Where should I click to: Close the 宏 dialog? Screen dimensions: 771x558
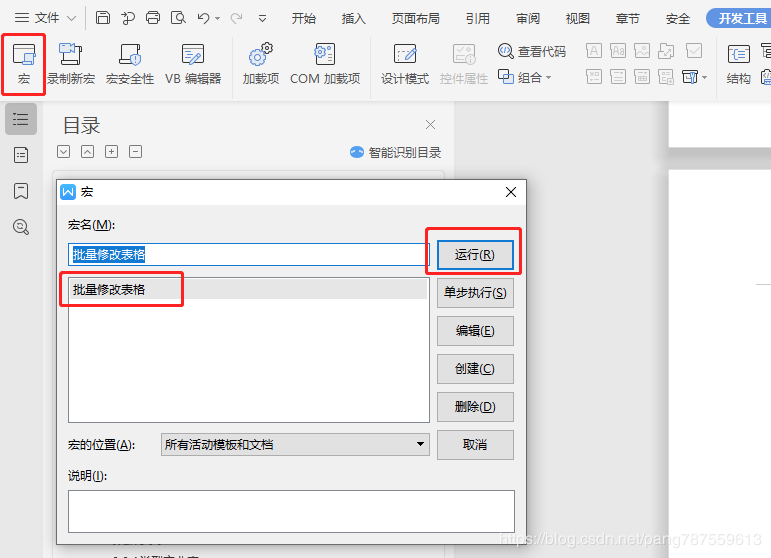click(511, 192)
